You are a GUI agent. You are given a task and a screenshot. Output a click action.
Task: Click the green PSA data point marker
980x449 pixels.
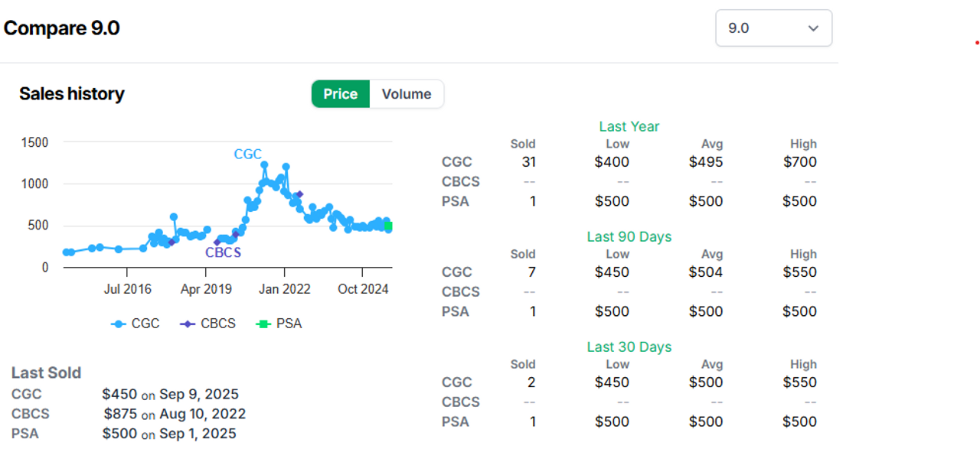388,226
